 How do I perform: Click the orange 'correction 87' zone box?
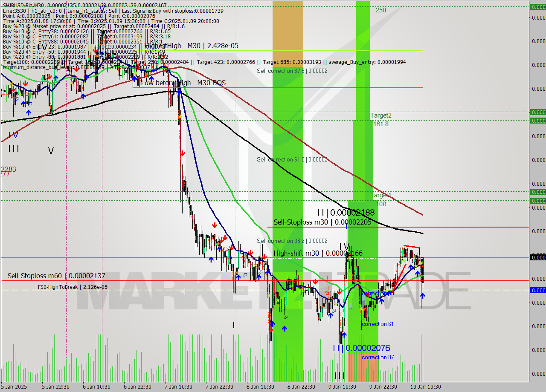pyautogui.click(x=363, y=367)
